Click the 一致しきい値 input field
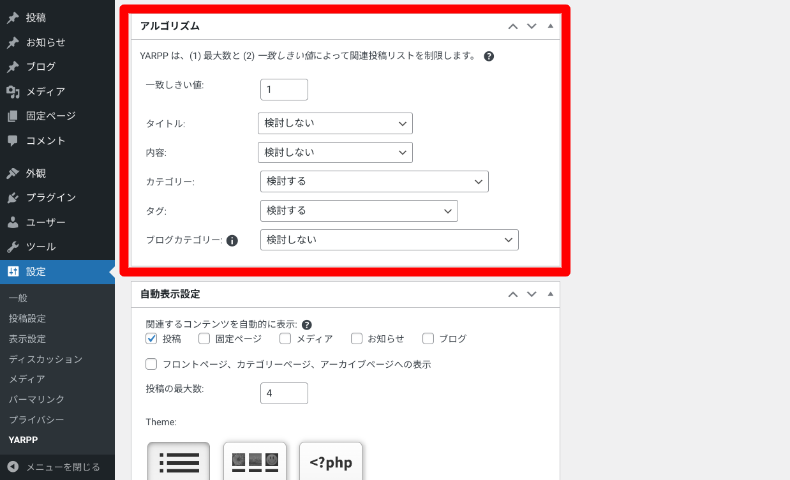Screen dimensions: 790x480 coord(284,90)
